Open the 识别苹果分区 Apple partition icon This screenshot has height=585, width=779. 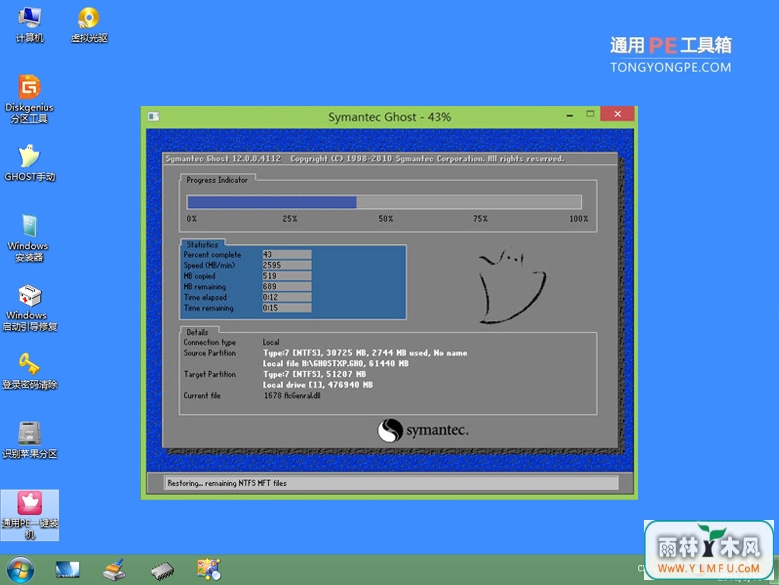coord(29,440)
